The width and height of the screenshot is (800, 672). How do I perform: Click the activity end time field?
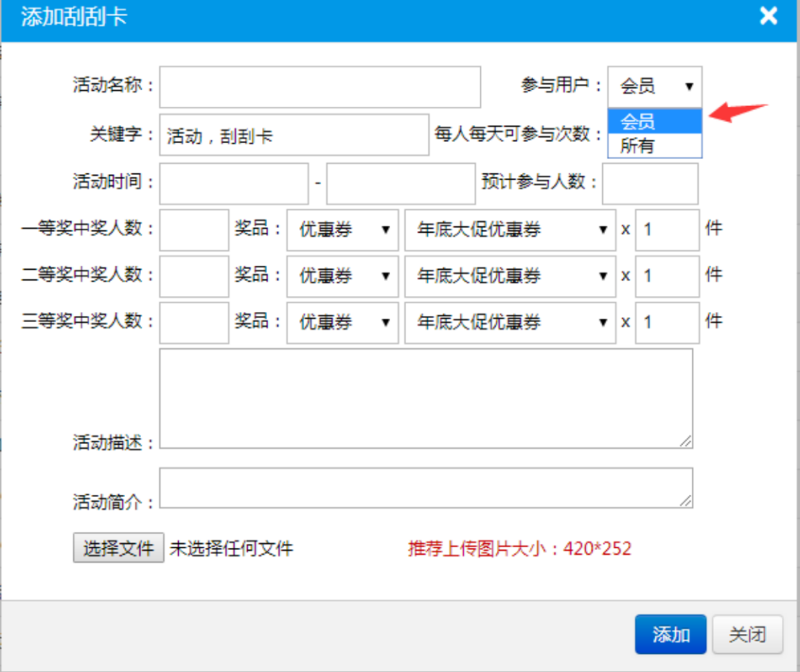(400, 183)
